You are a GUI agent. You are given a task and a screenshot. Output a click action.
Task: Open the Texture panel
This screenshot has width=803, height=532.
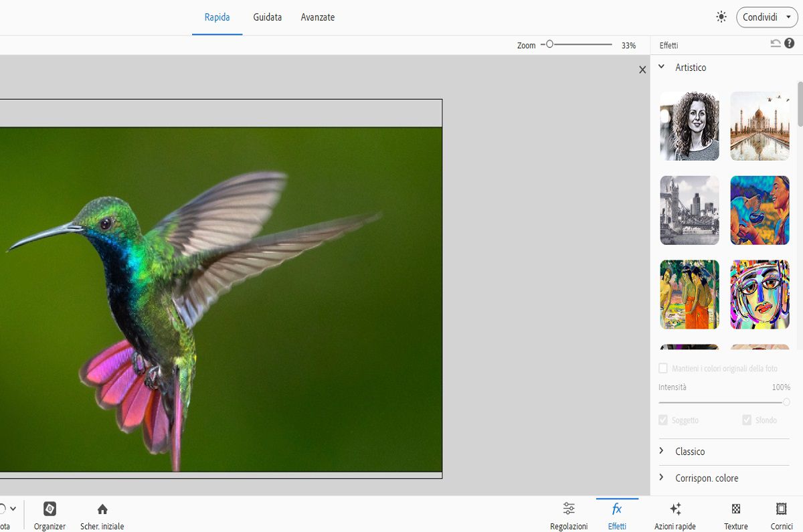[736, 515]
